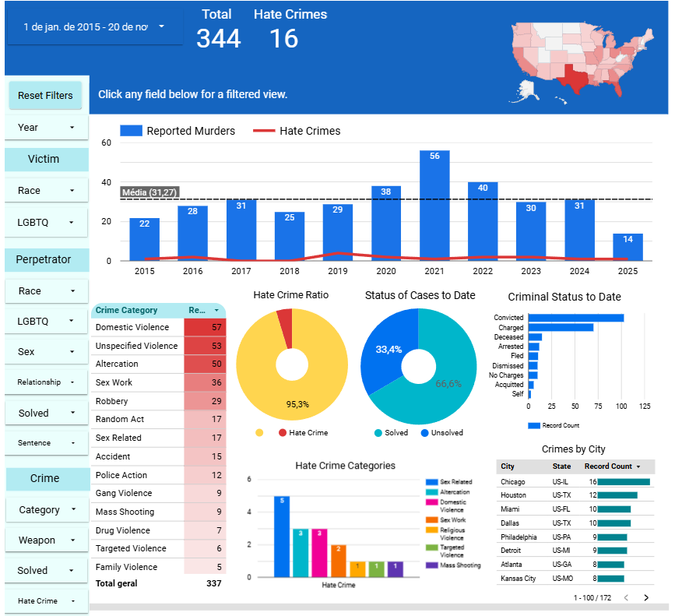Open the Crime Solved filter dropdown
Screen dimensions: 675x616
(x=46, y=570)
